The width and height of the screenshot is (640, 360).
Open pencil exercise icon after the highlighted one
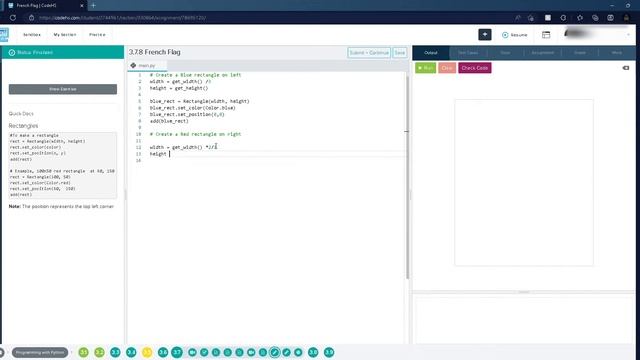[x=287, y=352]
